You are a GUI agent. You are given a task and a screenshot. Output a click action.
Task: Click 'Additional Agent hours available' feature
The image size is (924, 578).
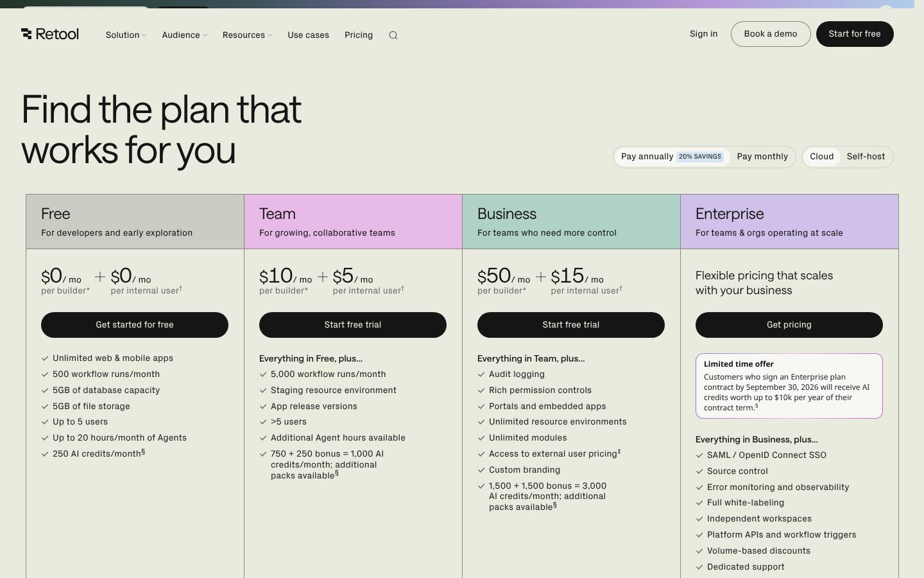click(338, 438)
